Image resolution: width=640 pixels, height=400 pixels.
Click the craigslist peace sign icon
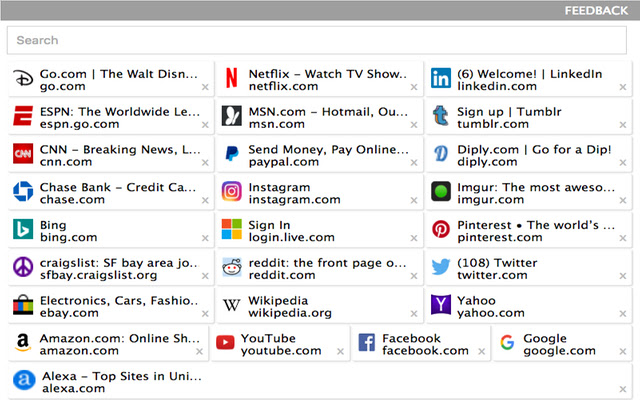pos(23,267)
